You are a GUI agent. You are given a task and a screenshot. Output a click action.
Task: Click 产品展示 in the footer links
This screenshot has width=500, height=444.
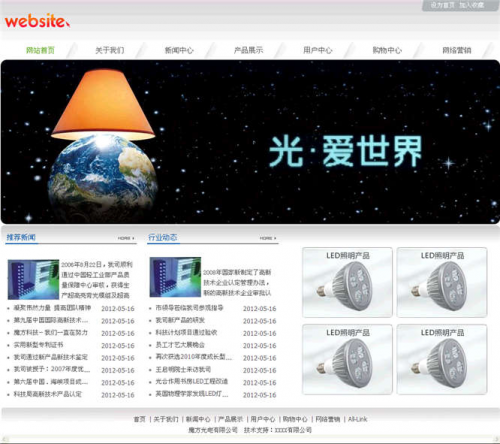pyautogui.click(x=230, y=419)
